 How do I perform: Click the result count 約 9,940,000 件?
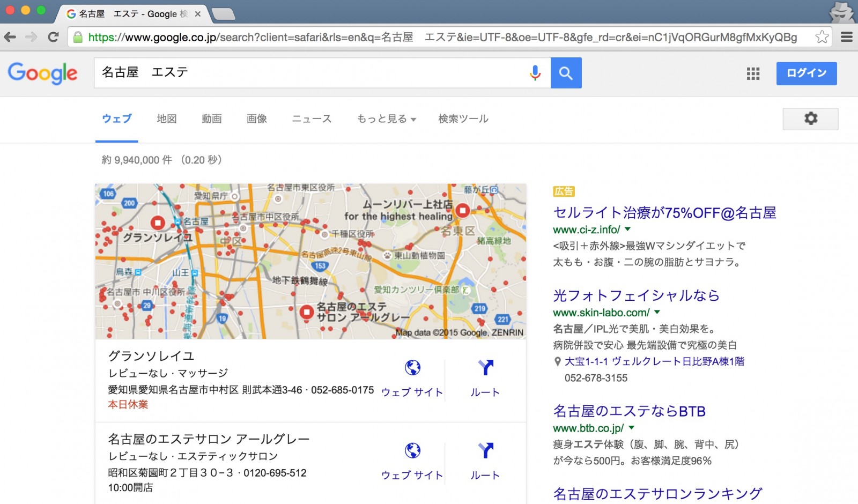coord(137,160)
